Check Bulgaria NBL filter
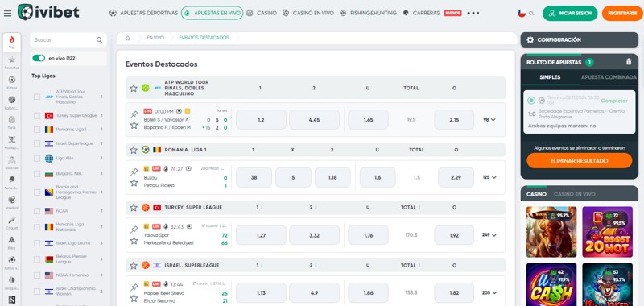Image resolution: width=644 pixels, height=306 pixels. coord(37,174)
